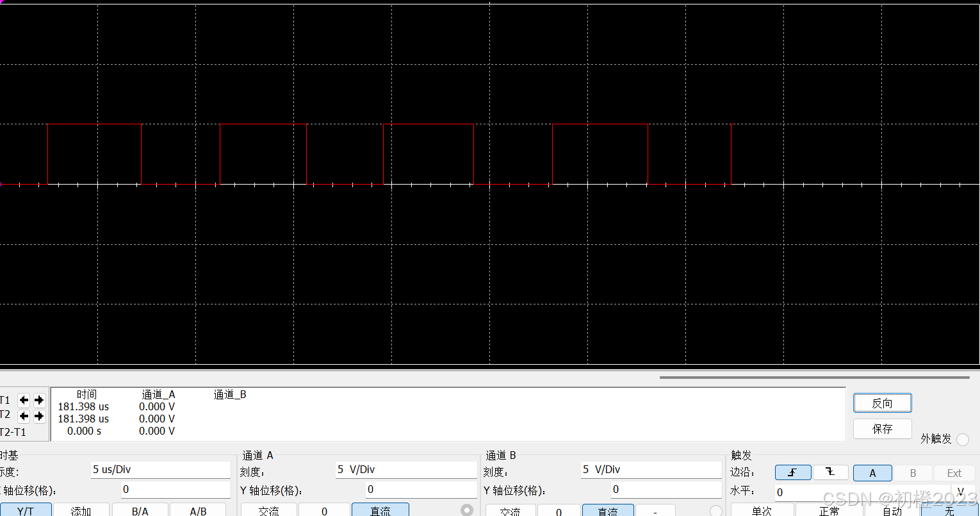This screenshot has width=980, height=516.
Task: Click the timebase 5 us/Div scale field
Action: (x=160, y=470)
